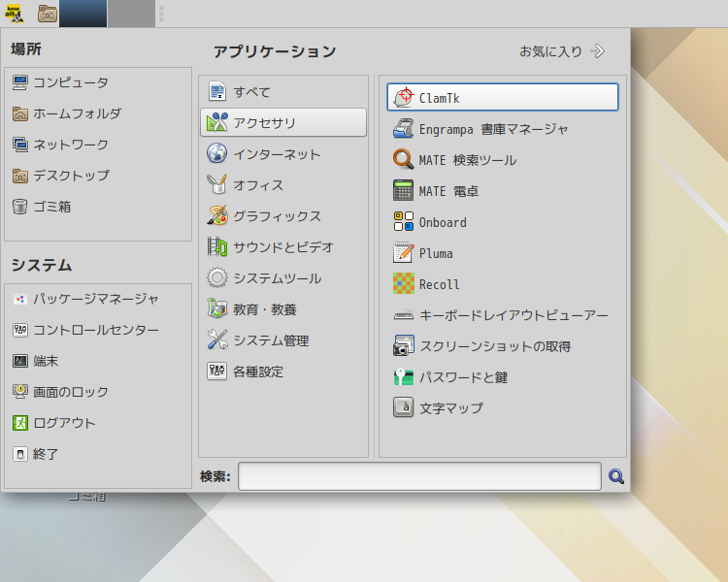Click the search magnifier button
728x582 pixels.
pyautogui.click(x=616, y=476)
